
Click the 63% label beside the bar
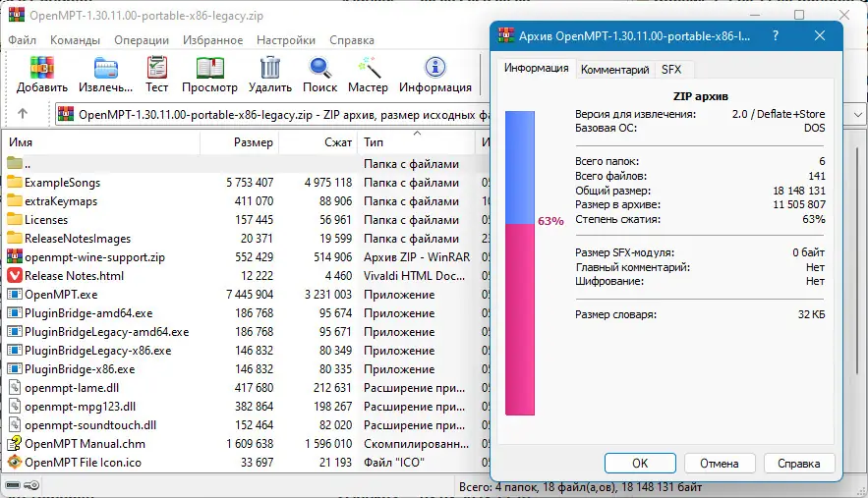point(550,221)
